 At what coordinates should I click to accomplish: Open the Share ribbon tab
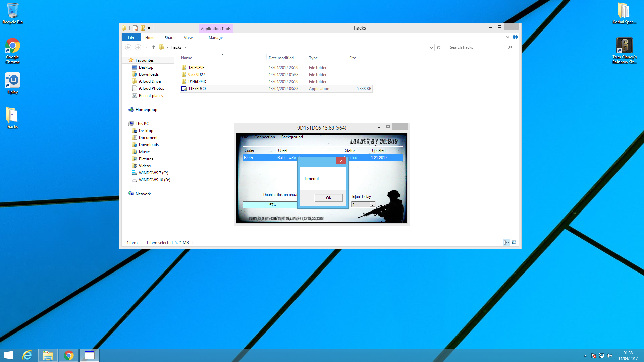pos(169,38)
